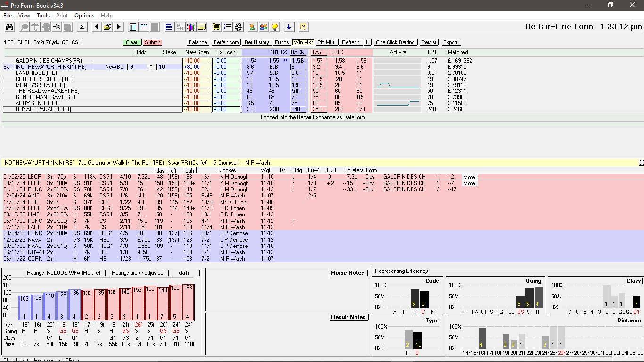
Task: Click the stopwatch timer icon
Action: (239, 27)
